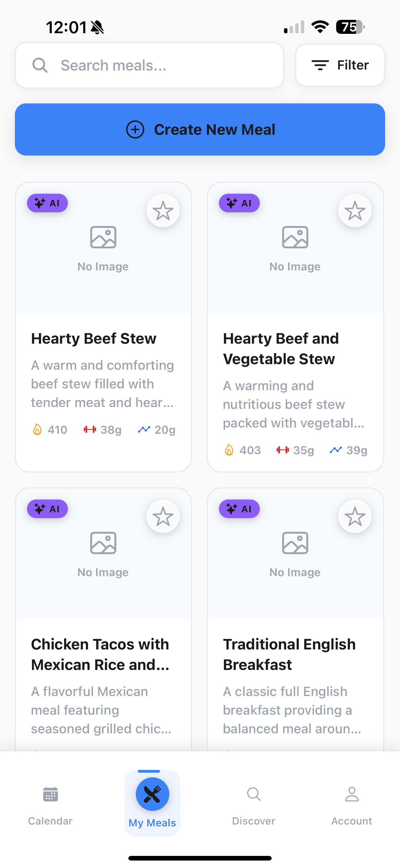Favorite the Traditional English Breakfast meal

coord(355,516)
